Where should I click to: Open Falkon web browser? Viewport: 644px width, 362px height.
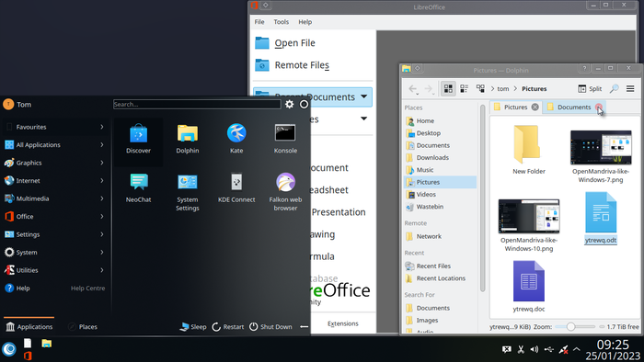tap(285, 192)
